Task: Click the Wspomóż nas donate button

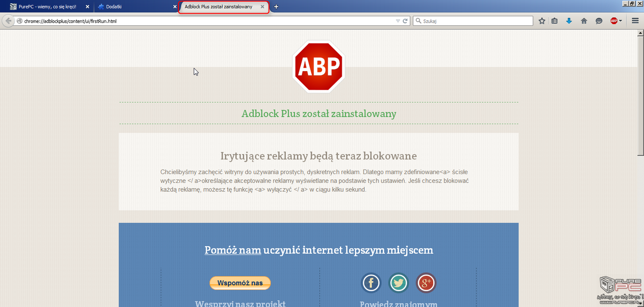Action: (240, 283)
